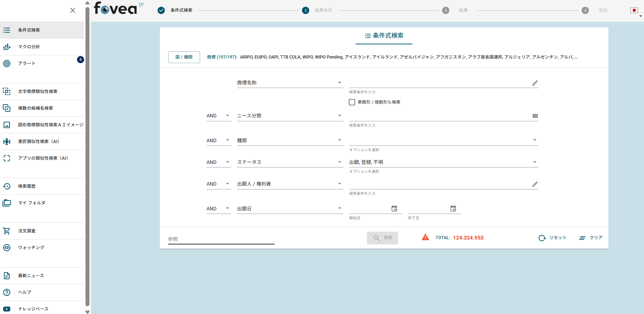Open ウォッチング eye icon in sidebar
Screen dimensions: 644x314
[x=7, y=248]
